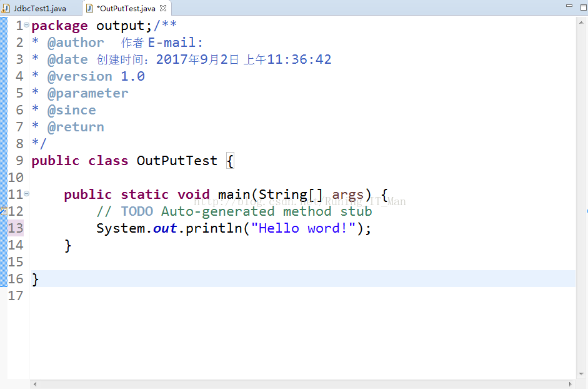Click line number 13 in the gutter
The image size is (588, 389).
pos(16,228)
